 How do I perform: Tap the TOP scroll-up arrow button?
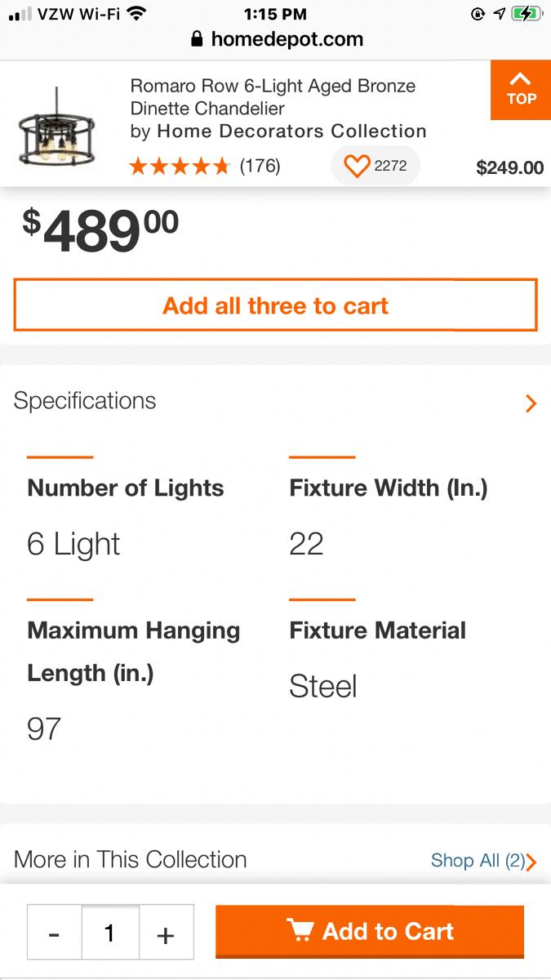point(521,90)
